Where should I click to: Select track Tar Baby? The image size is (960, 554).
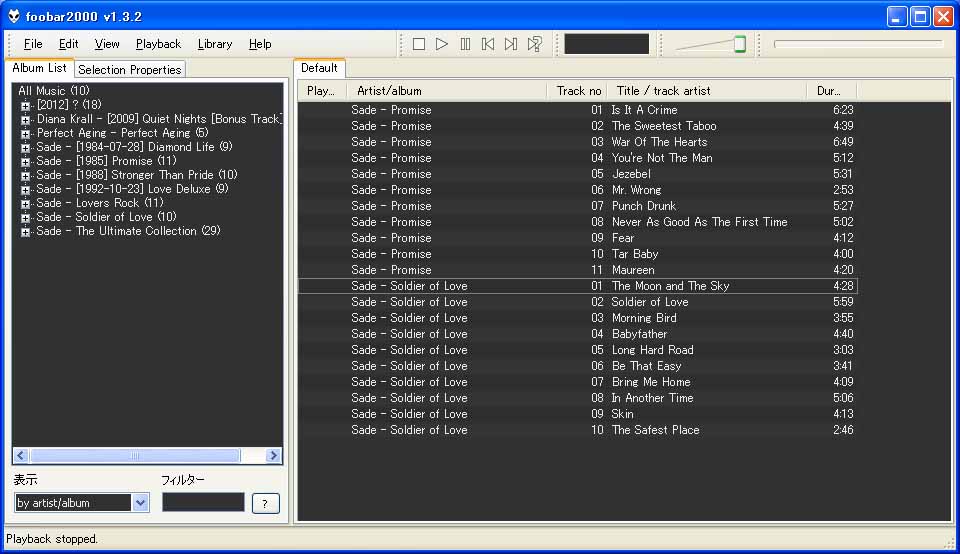[x=577, y=254]
